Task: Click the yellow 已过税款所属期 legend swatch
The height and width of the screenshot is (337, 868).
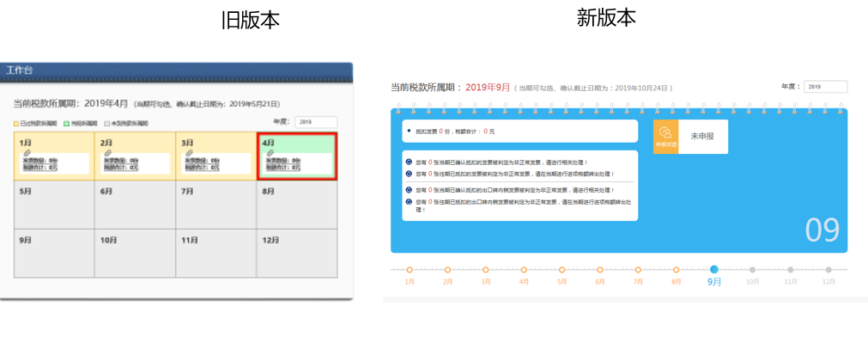Action: [16, 123]
